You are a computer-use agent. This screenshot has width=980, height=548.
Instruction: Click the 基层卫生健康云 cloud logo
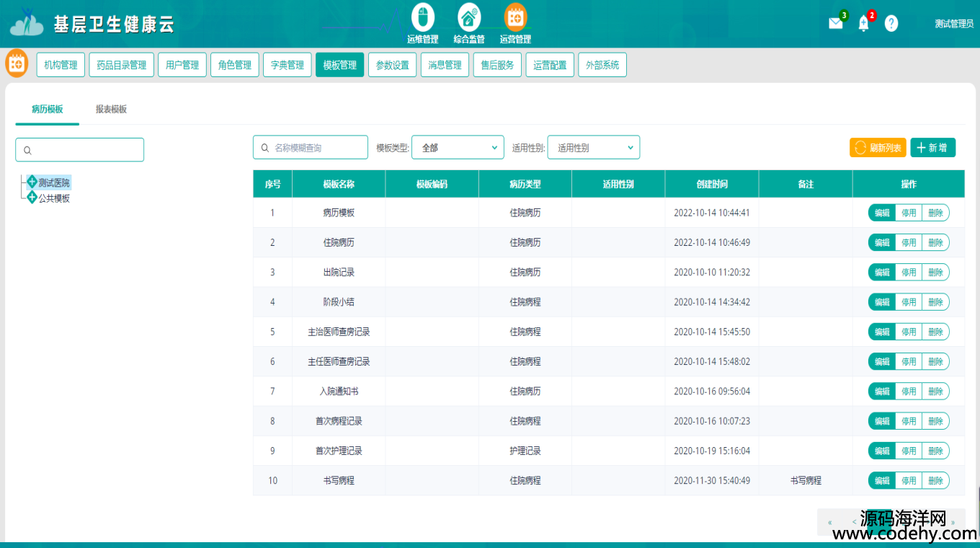tap(27, 23)
